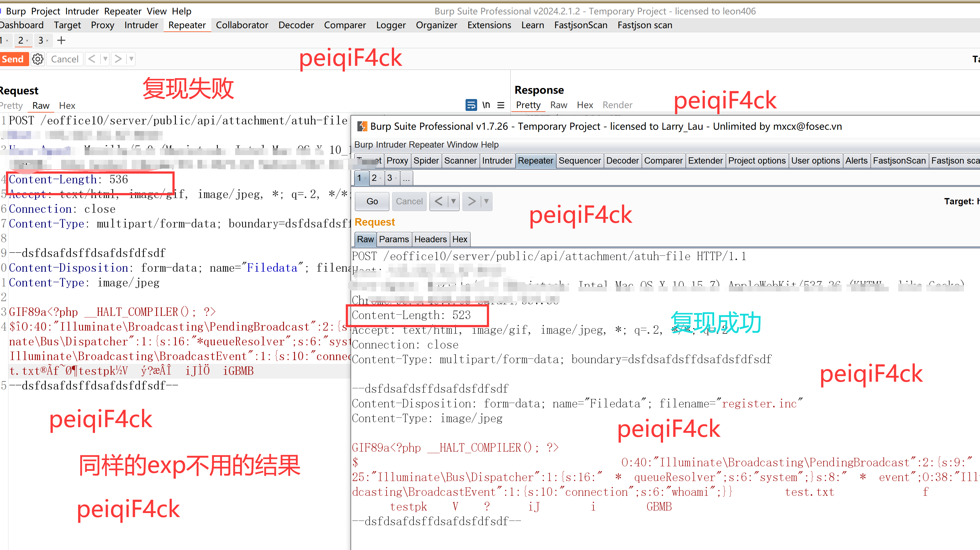The height and width of the screenshot is (550, 980).
Task: Open the Organizer tab
Action: pos(436,25)
